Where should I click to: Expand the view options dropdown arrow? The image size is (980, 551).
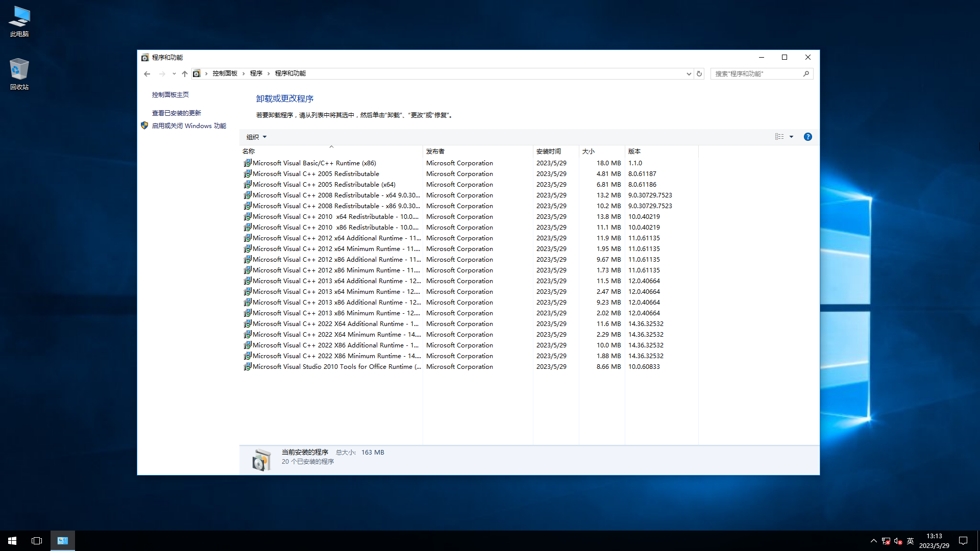point(791,137)
